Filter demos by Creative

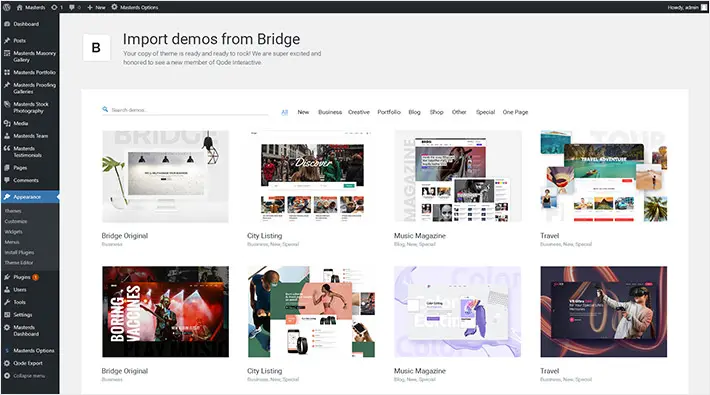click(359, 112)
